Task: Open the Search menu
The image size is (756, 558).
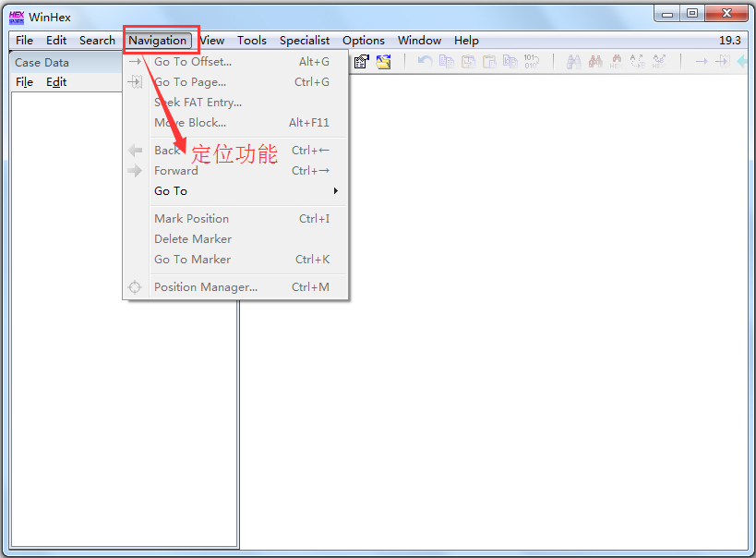Action: click(98, 41)
